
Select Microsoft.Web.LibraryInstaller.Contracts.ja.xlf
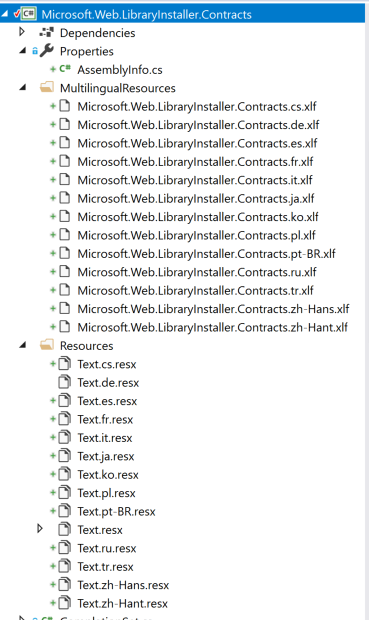196,198
